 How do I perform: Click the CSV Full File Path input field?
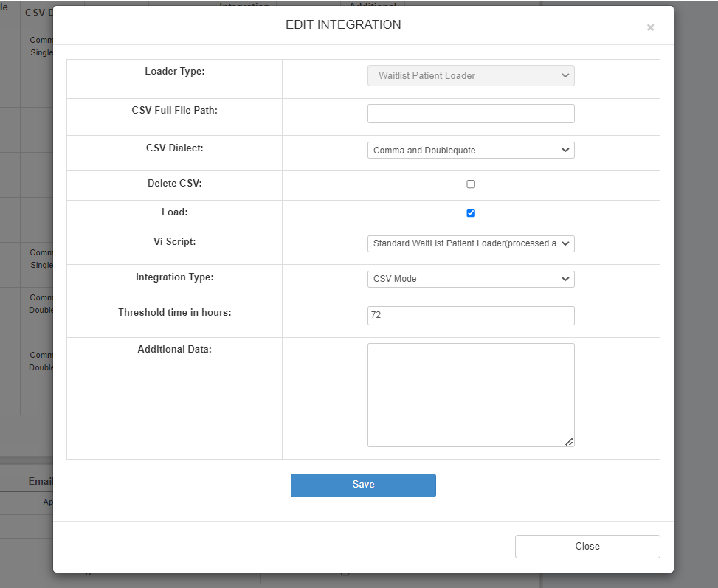[x=471, y=113]
